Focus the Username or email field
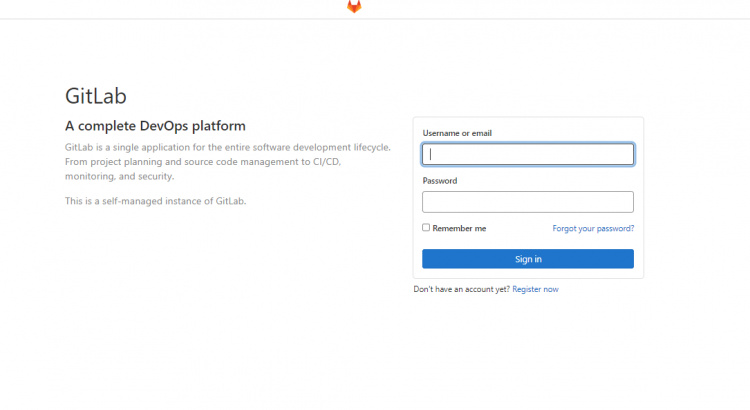The height and width of the screenshot is (410, 750). pyautogui.click(x=528, y=154)
